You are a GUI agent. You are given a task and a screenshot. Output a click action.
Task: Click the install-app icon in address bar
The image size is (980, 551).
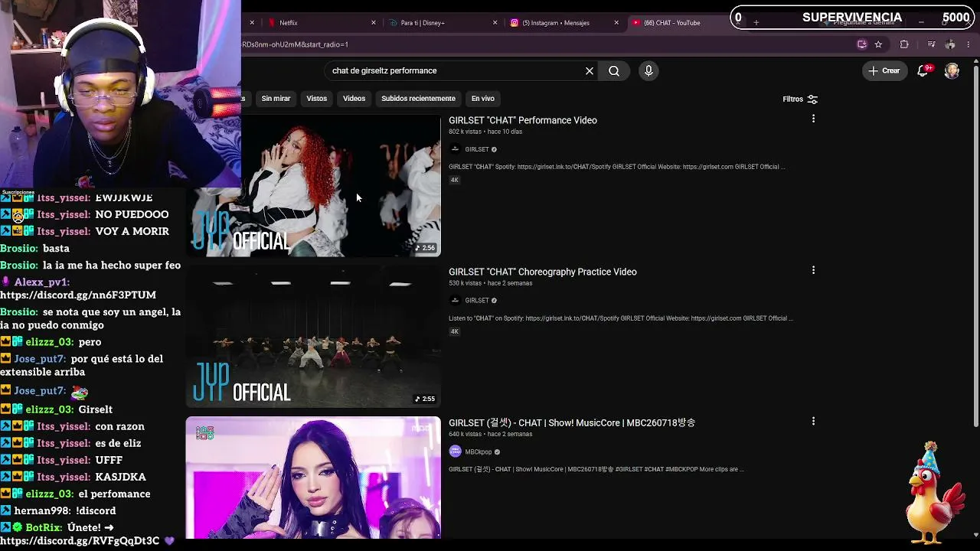[x=862, y=44]
